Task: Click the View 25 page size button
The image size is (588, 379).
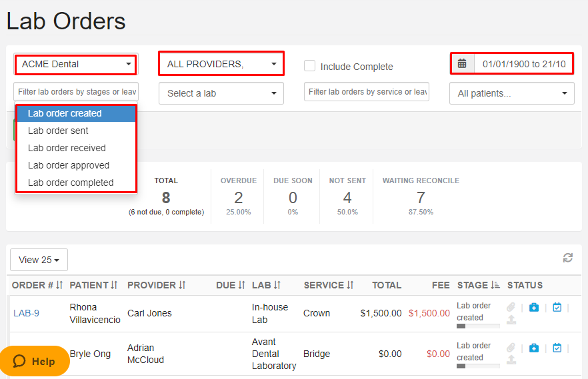Action: pos(39,260)
